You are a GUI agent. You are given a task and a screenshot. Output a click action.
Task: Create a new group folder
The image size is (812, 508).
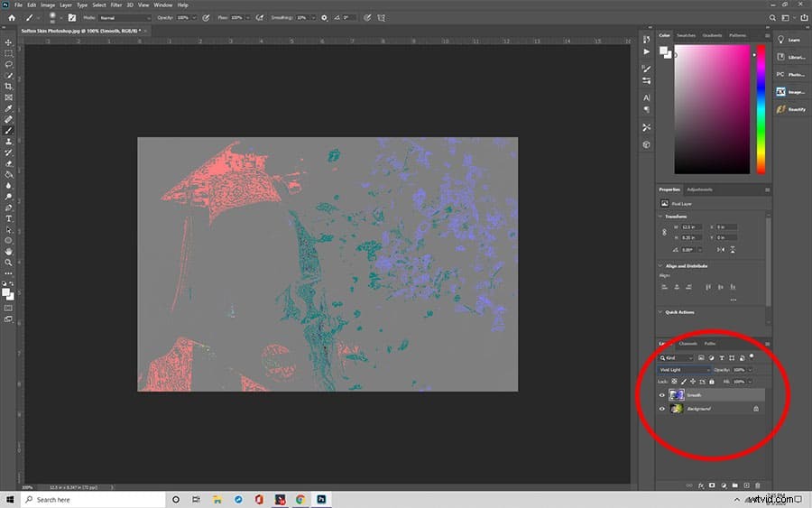click(734, 485)
